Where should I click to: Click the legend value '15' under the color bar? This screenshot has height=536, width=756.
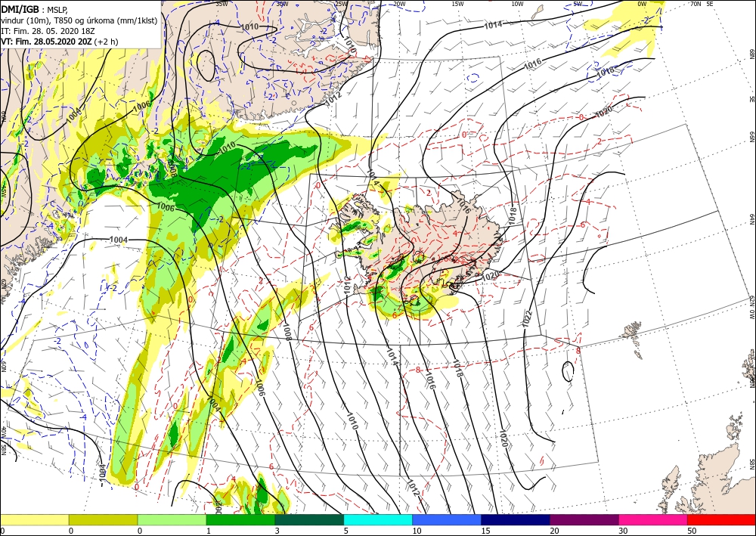[x=485, y=531]
